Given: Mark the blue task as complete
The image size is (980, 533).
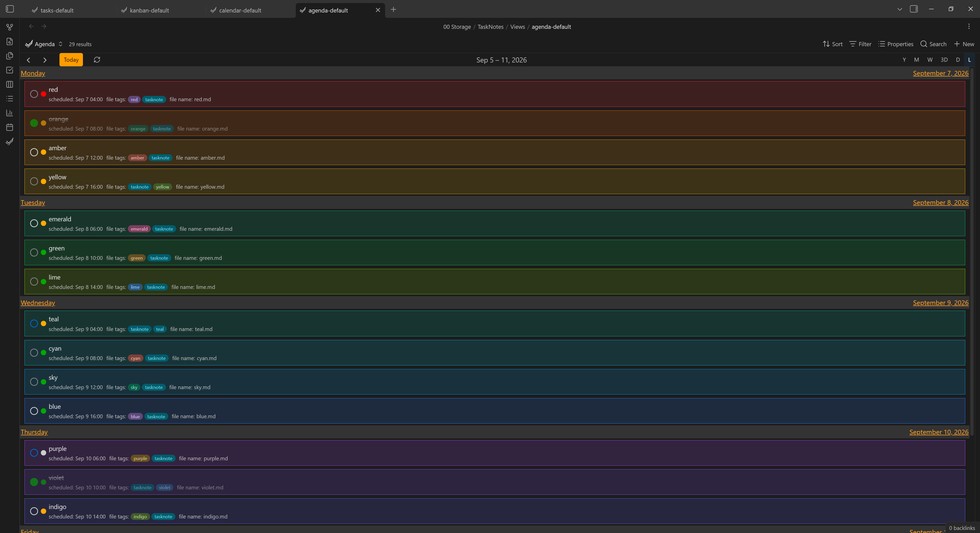Looking at the screenshot, I should pos(34,411).
